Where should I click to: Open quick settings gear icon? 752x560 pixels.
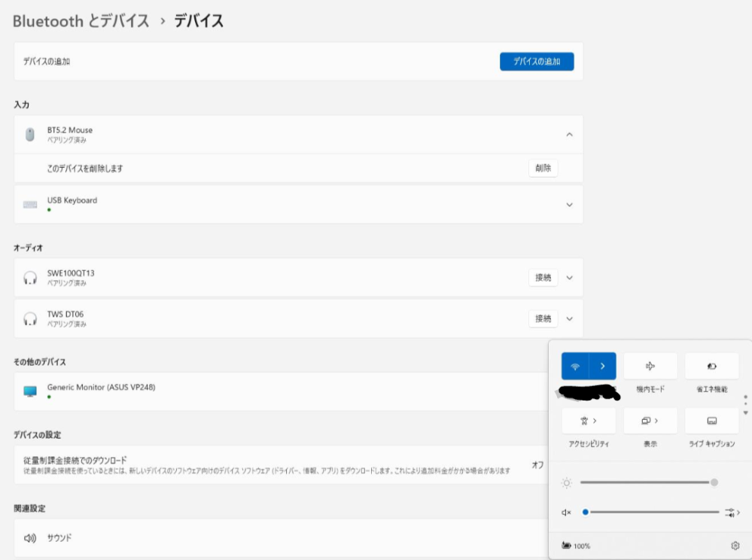click(x=735, y=546)
